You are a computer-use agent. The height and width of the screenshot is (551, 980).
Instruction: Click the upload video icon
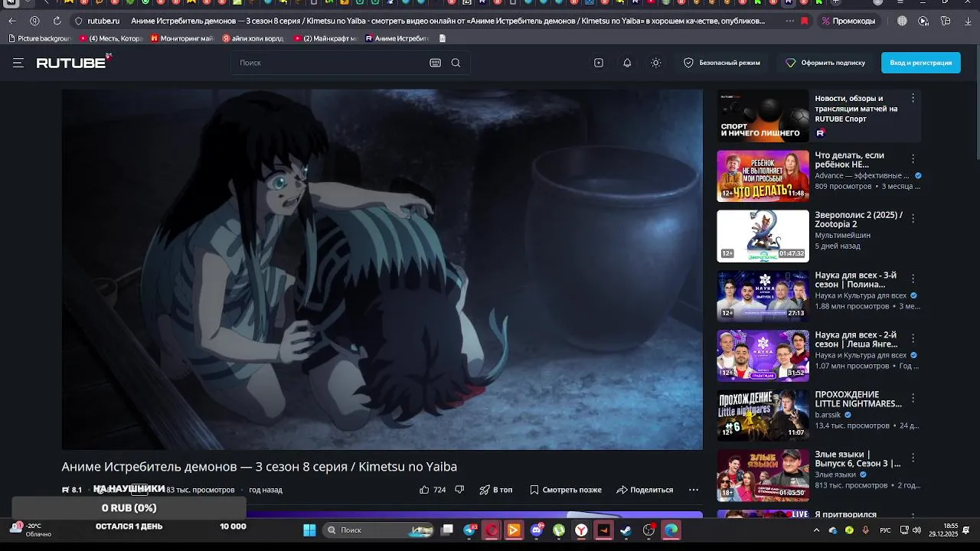[599, 63]
